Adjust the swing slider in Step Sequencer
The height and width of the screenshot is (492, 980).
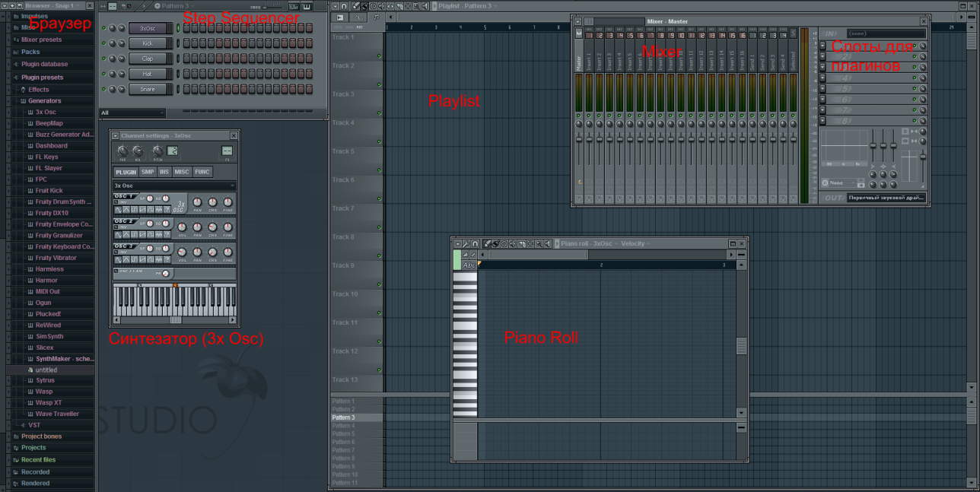(x=274, y=8)
